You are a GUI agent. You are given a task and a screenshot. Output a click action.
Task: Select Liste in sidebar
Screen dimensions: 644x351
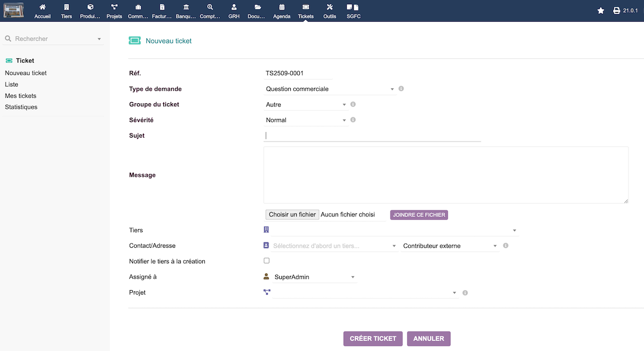tap(12, 85)
